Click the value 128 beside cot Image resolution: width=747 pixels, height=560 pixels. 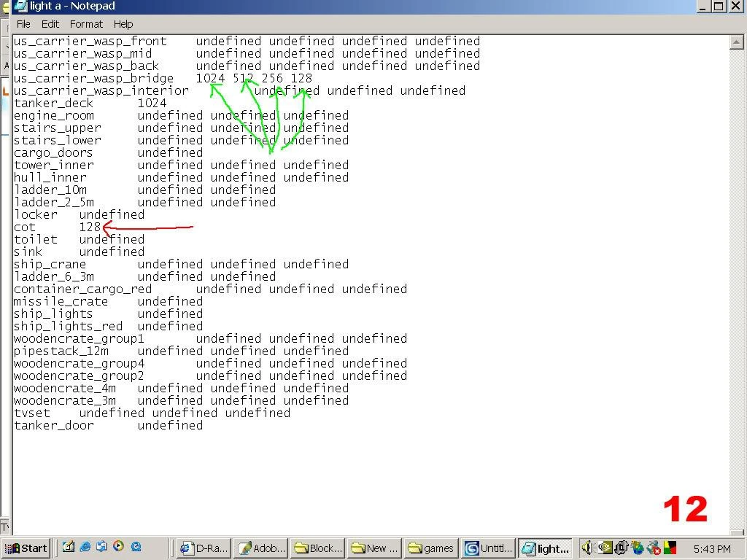click(90, 227)
